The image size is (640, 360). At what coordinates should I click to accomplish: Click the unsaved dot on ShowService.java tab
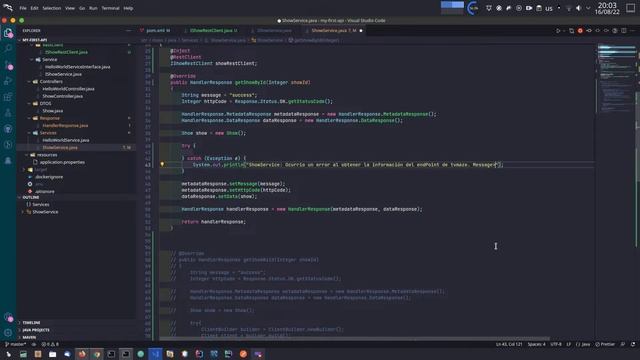(x=361, y=31)
